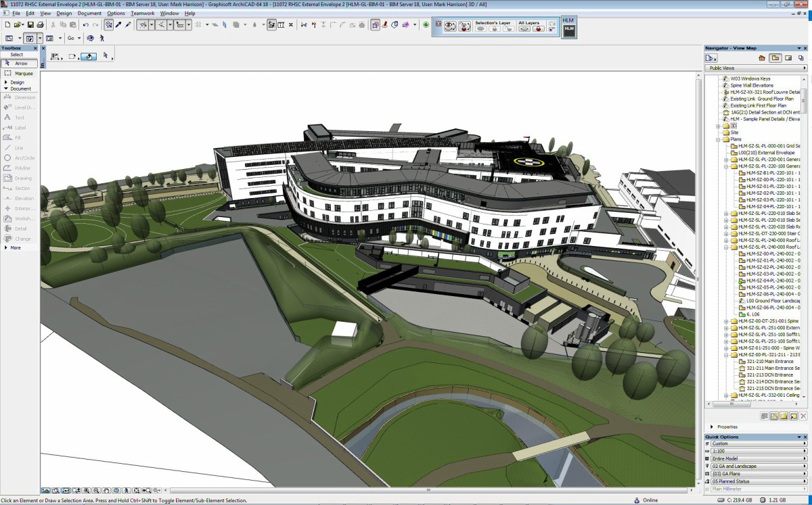
Task: Toggle the green online status indicator in the toolbar
Action: [x=426, y=25]
